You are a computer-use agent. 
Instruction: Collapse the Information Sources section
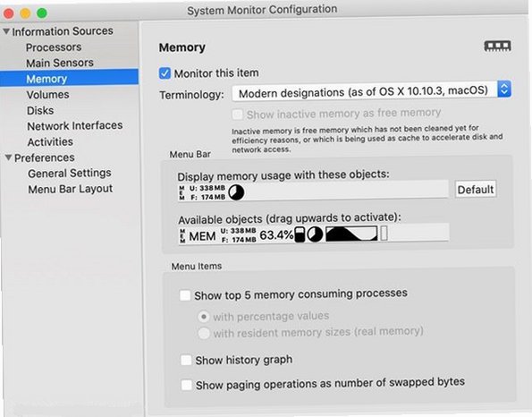6,31
